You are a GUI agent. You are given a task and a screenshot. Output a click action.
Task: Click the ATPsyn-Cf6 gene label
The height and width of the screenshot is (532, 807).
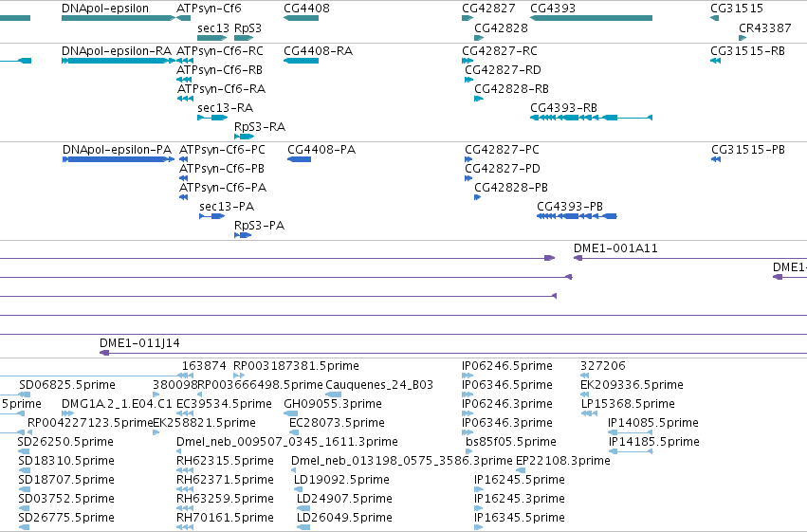point(209,9)
